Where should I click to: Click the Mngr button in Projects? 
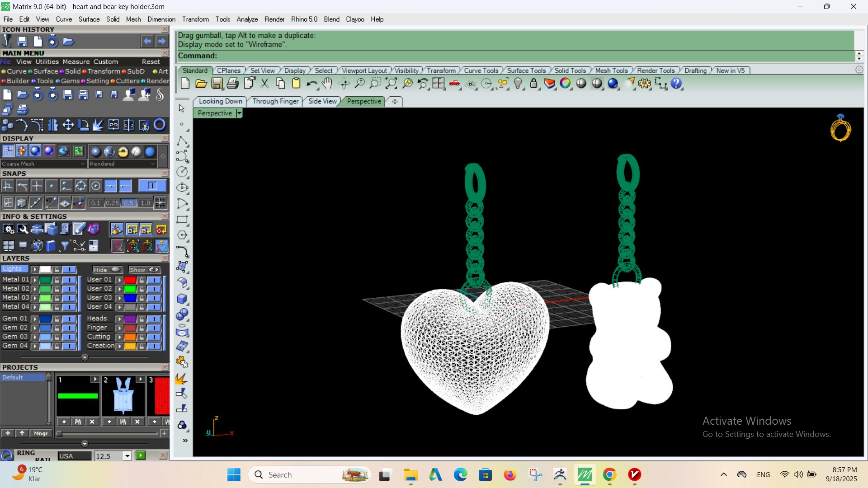tap(41, 433)
